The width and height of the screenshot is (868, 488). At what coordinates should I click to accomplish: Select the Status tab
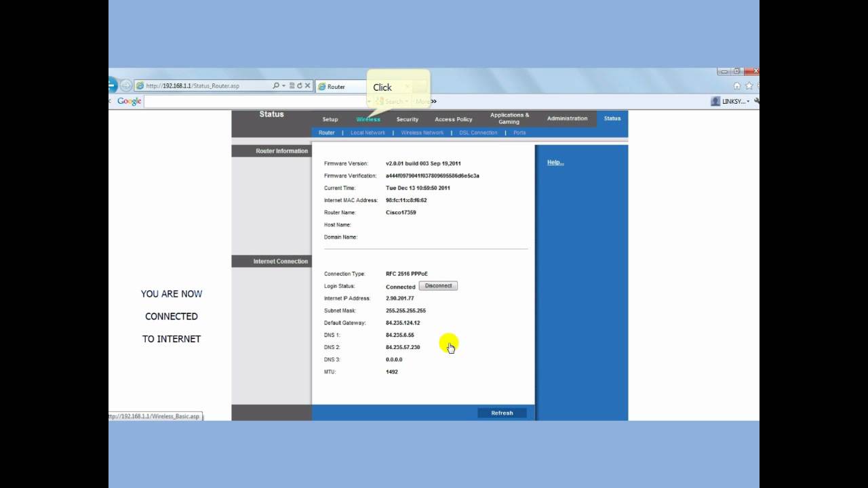(612, 119)
